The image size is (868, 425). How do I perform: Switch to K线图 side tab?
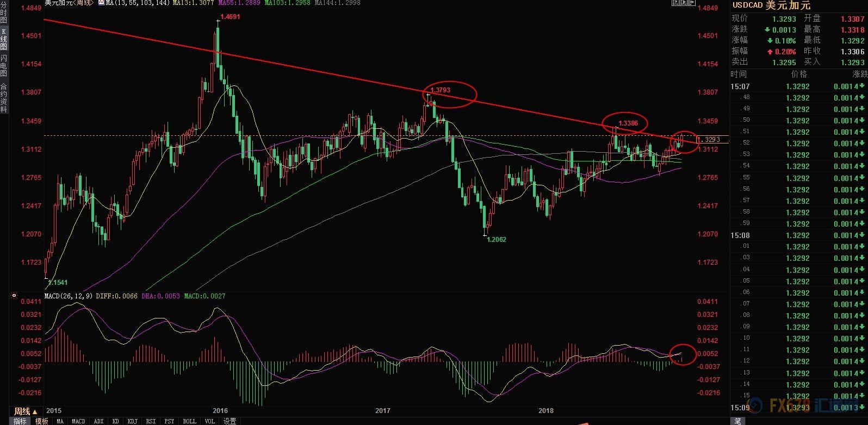(x=4, y=39)
